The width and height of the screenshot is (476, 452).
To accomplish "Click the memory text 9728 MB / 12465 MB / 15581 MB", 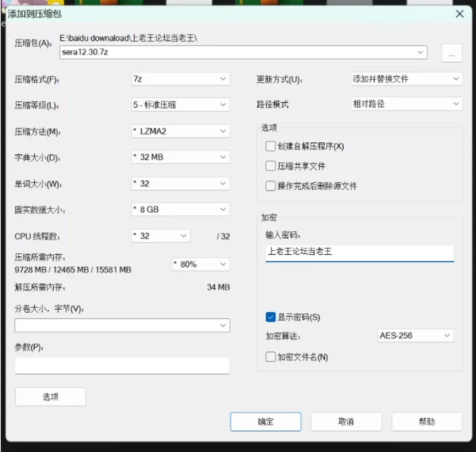I will 73,270.
